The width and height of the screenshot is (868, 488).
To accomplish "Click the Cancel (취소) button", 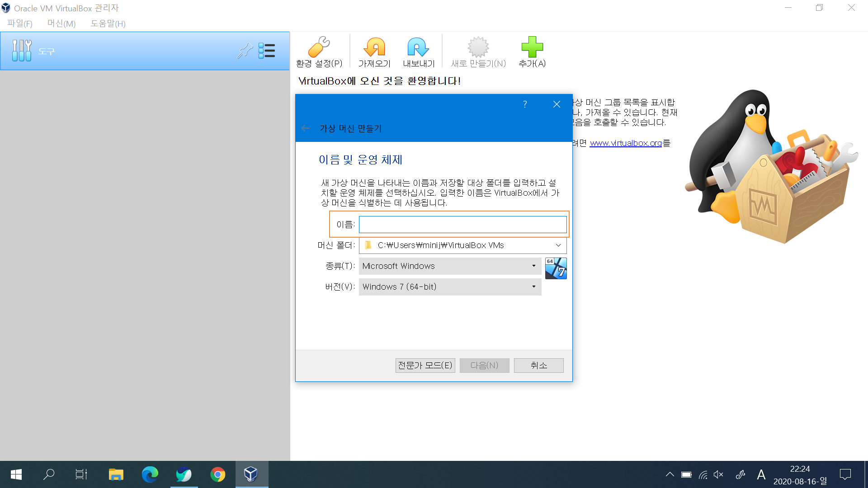I will point(538,366).
